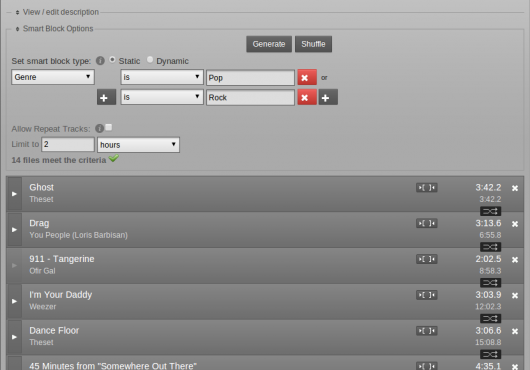This screenshot has height=370, width=530.
Task: Open the 'is' modifier dropdown for Rock
Action: coord(162,97)
